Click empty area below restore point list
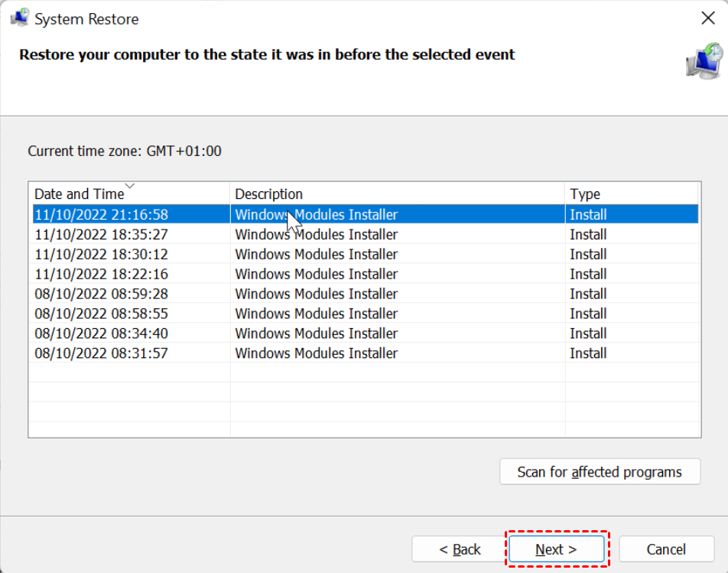728x573 pixels. [366, 400]
